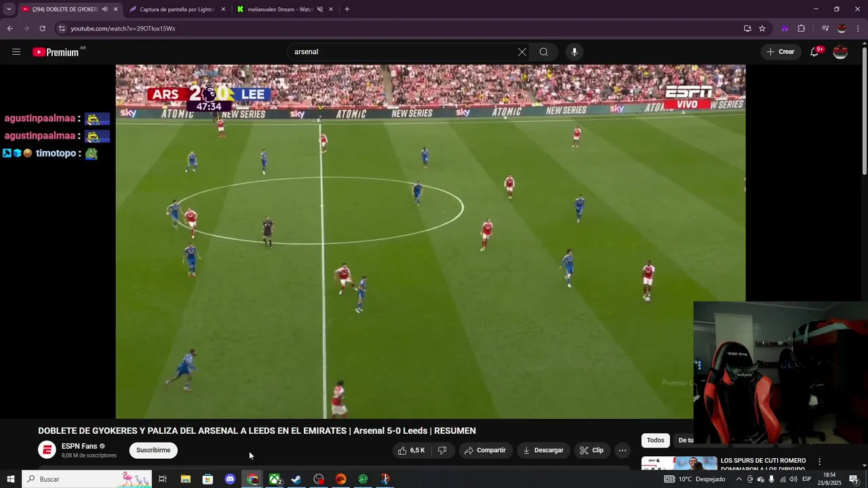Open Steam from the taskbar
Image resolution: width=868 pixels, height=488 pixels.
click(296, 479)
